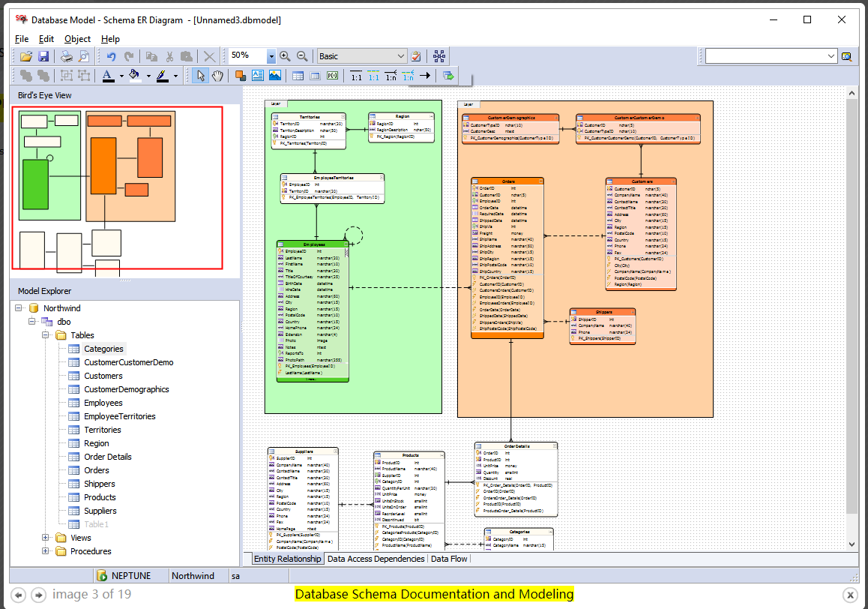Select Categories table in Model Explorer
The width and height of the screenshot is (868, 609).
103,349
